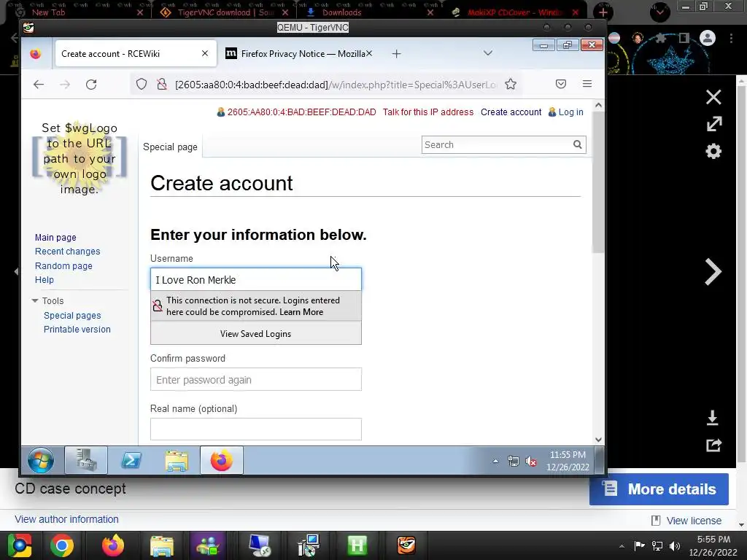Switch to TigerVNC download browser tab

pos(225,12)
